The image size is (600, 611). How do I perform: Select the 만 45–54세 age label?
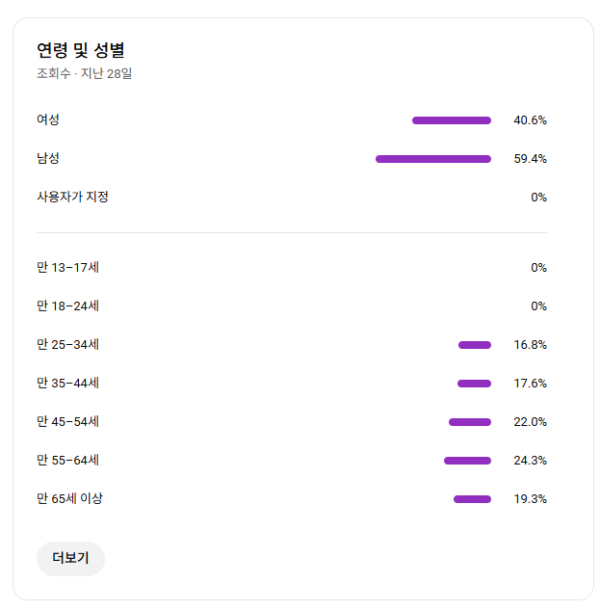67,422
